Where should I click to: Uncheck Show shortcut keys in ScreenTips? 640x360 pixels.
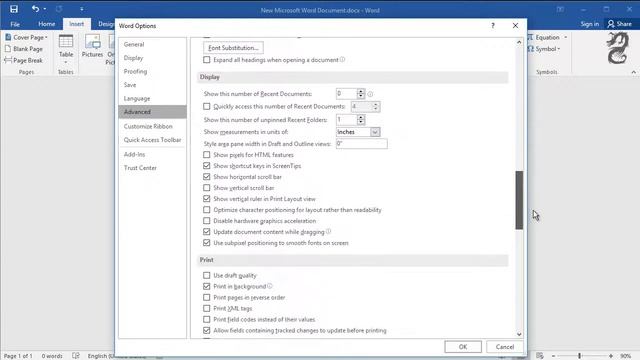pyautogui.click(x=207, y=166)
